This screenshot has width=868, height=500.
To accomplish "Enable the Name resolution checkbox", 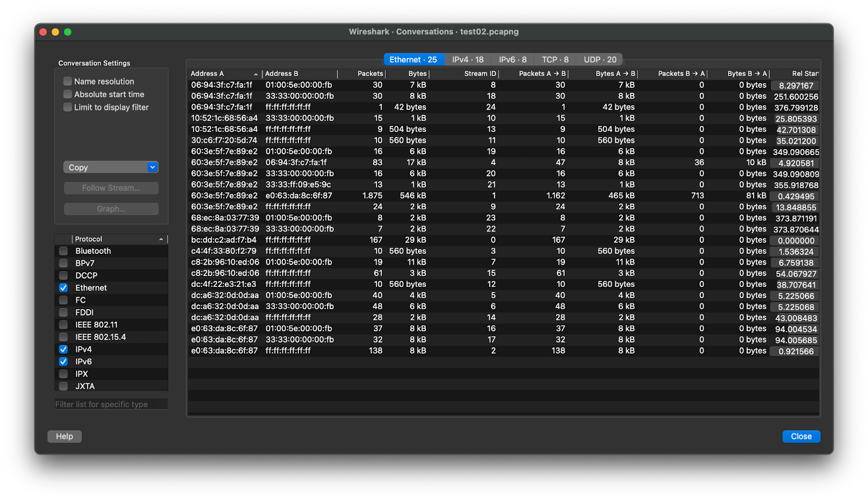I will click(68, 81).
